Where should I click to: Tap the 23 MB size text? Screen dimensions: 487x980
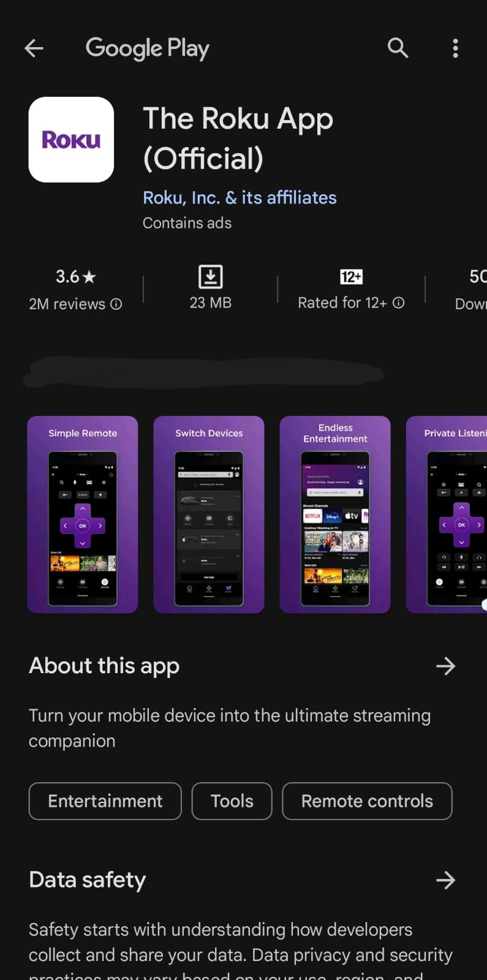[210, 303]
